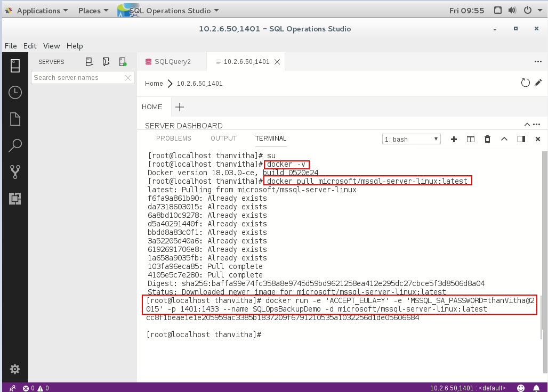Kill terminal with trash icon
The height and width of the screenshot is (392, 548).
click(488, 139)
